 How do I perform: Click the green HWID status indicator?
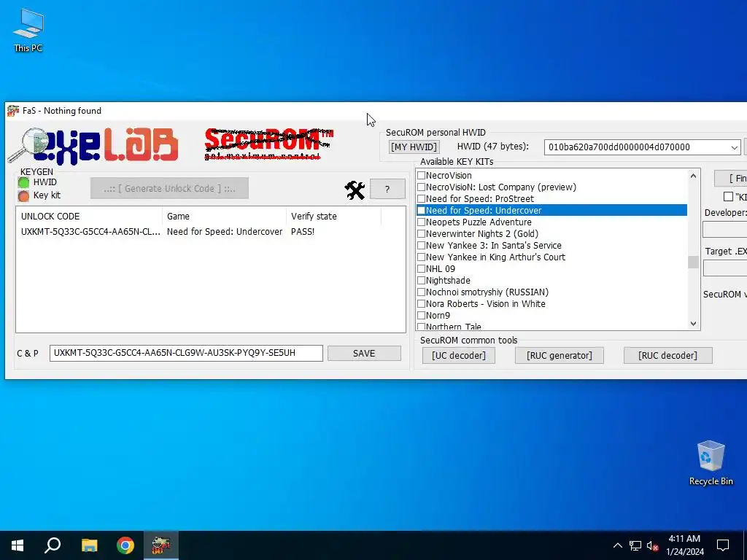tap(23, 182)
